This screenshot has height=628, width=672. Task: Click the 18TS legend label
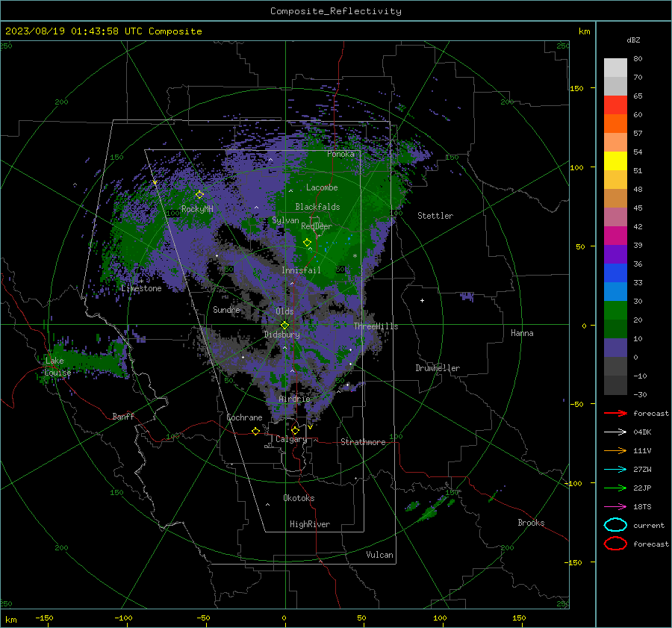[x=642, y=507]
